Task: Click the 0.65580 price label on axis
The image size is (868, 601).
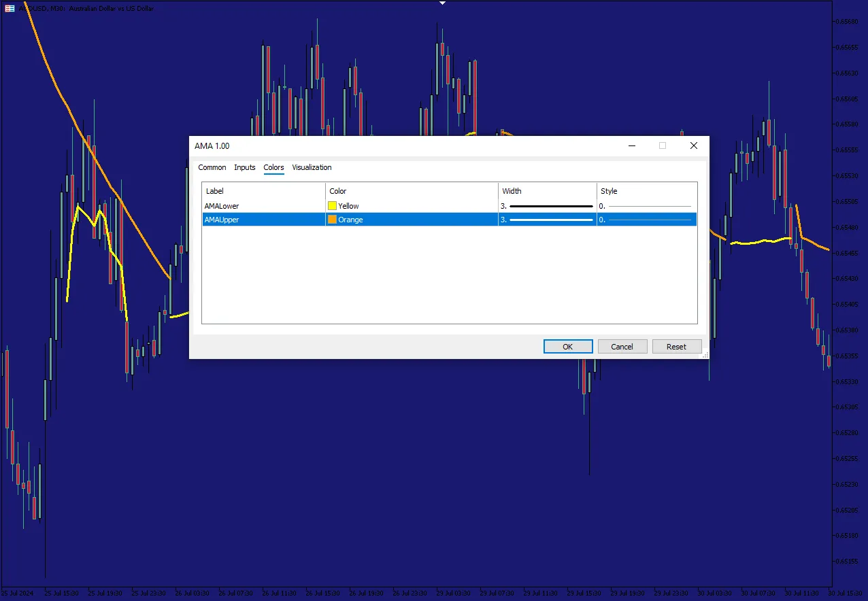Action: [x=848, y=124]
